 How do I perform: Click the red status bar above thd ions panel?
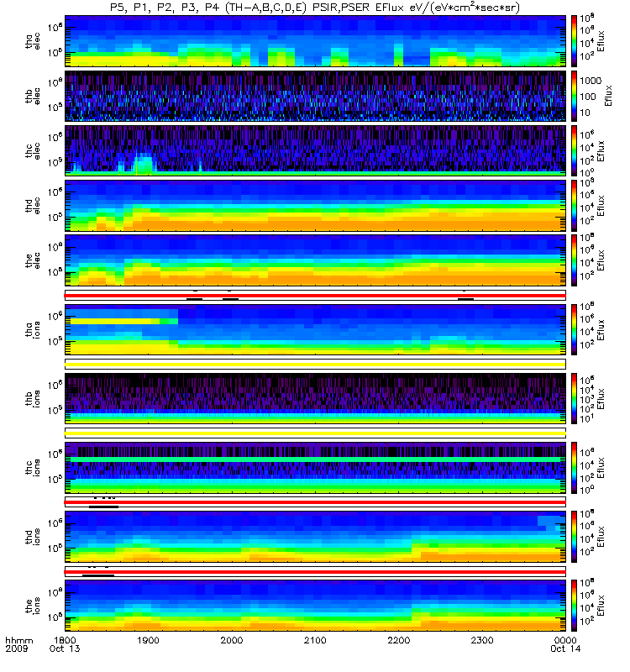[x=315, y=502]
